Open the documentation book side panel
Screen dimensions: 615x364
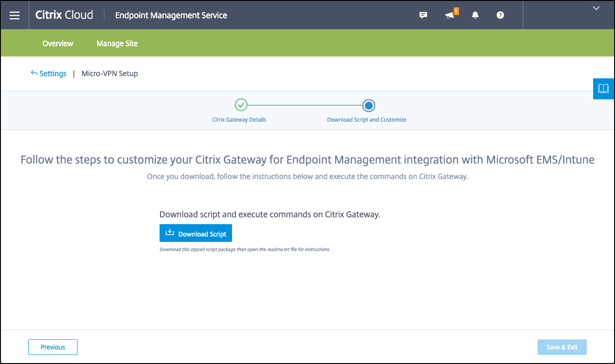click(x=603, y=88)
